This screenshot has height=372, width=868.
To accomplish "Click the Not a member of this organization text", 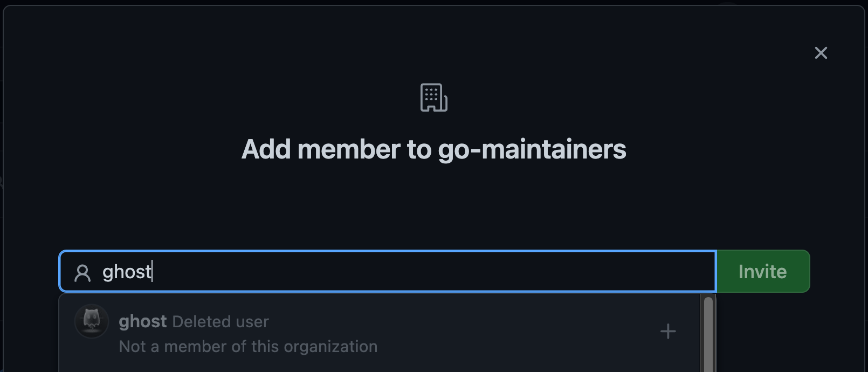I will (248, 346).
